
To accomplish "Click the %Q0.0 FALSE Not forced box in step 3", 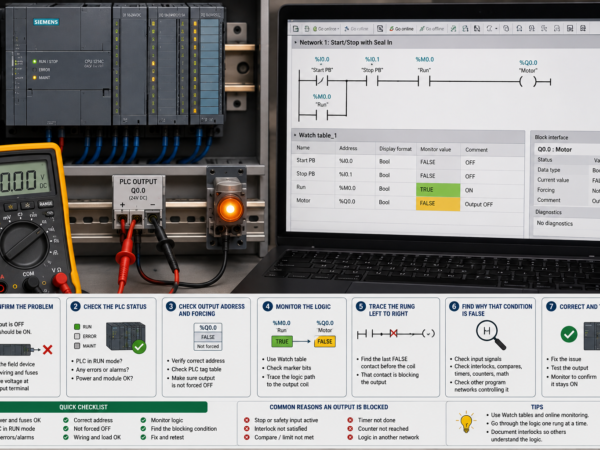I will [x=208, y=337].
